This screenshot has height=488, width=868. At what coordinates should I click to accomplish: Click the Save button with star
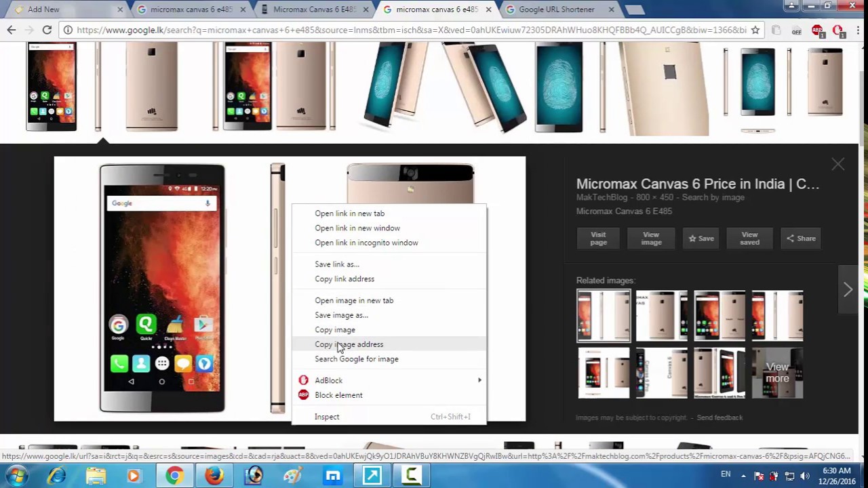pos(701,239)
